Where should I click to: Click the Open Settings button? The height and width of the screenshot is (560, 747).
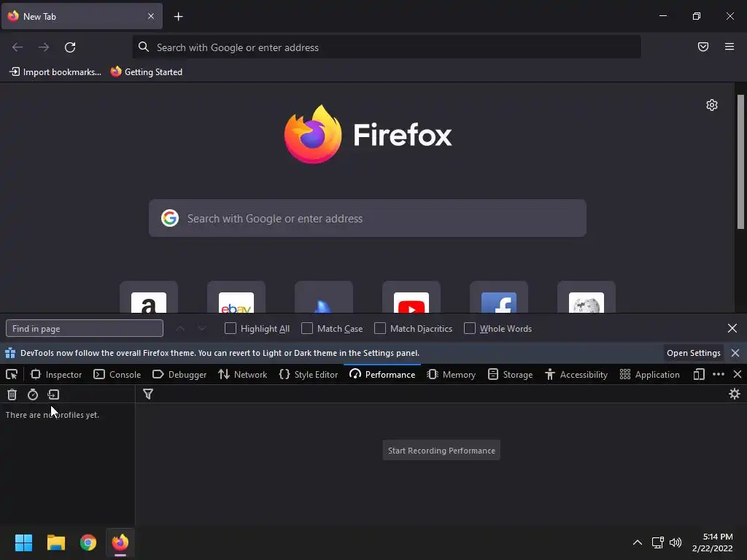(x=693, y=353)
